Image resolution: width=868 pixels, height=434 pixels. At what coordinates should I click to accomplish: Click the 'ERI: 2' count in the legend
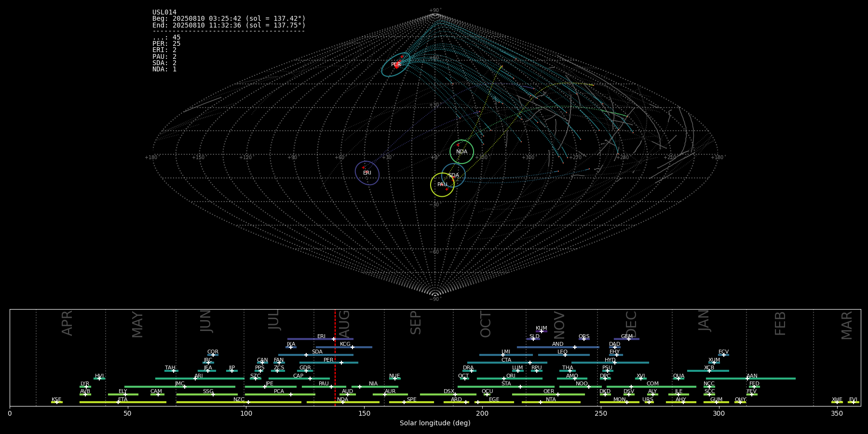(x=164, y=50)
